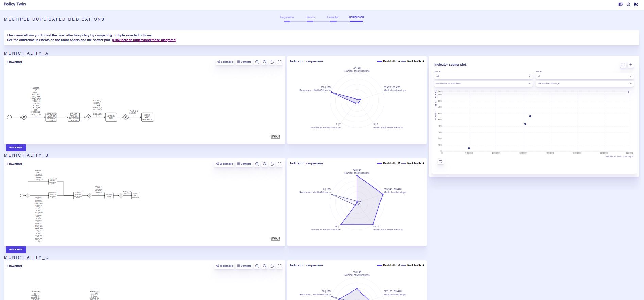
Task: Click the 'understand these diagrams' link
Action: [144, 40]
